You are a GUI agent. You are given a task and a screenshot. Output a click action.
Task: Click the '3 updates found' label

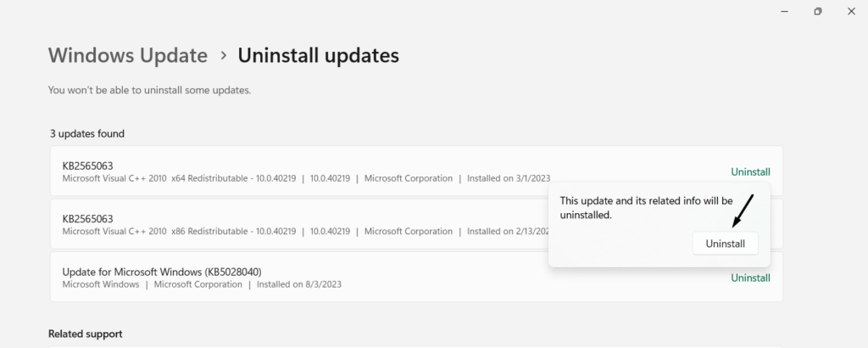[86, 133]
